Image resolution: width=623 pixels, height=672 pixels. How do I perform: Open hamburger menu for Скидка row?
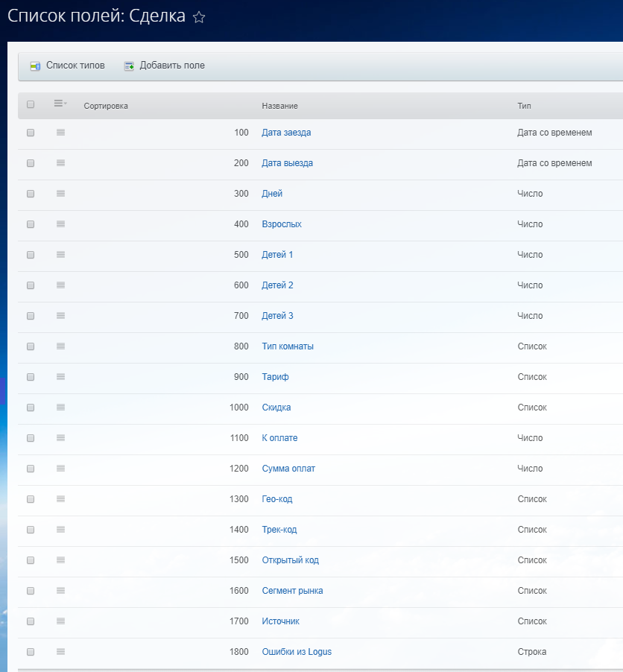pos(60,408)
